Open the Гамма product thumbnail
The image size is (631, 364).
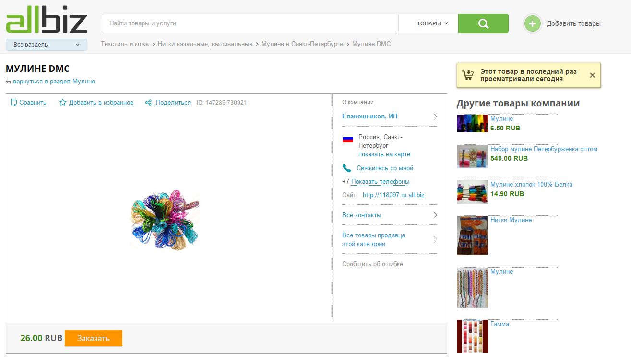pyautogui.click(x=472, y=336)
